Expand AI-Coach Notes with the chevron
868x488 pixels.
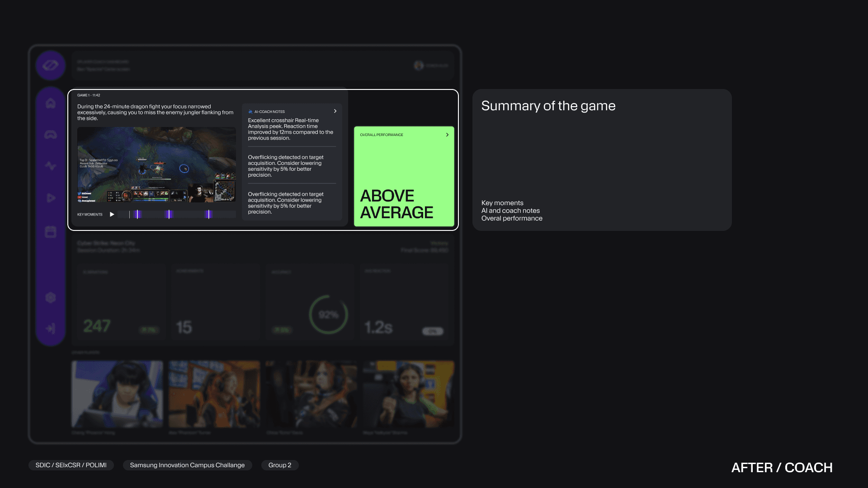335,111
